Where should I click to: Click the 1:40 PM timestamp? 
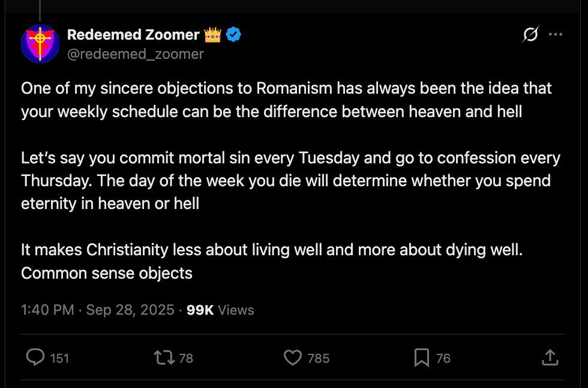[47, 310]
